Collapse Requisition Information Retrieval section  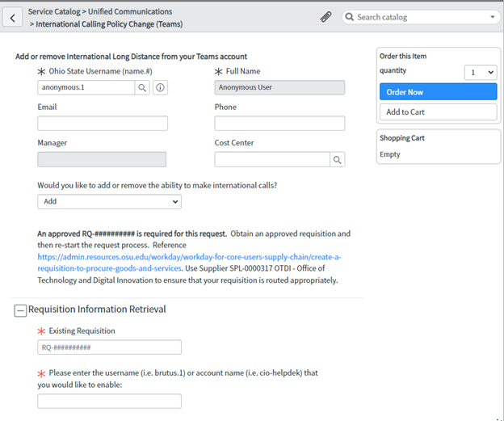20,310
